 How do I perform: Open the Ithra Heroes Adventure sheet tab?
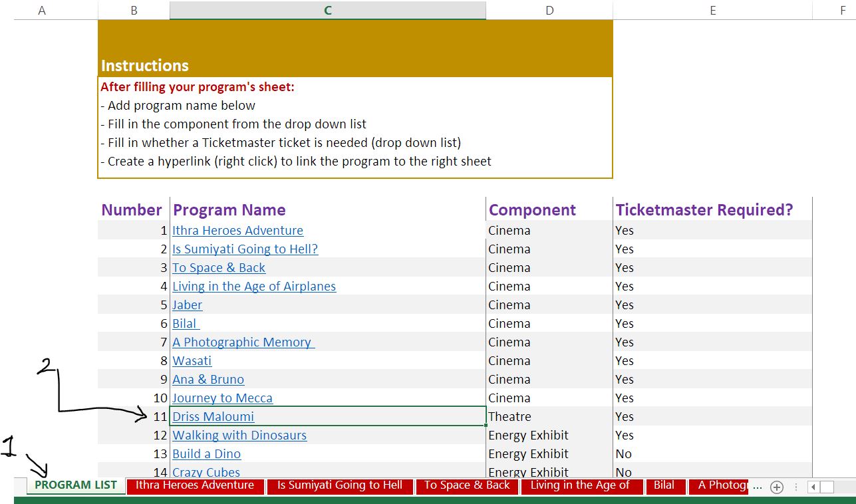[195, 485]
